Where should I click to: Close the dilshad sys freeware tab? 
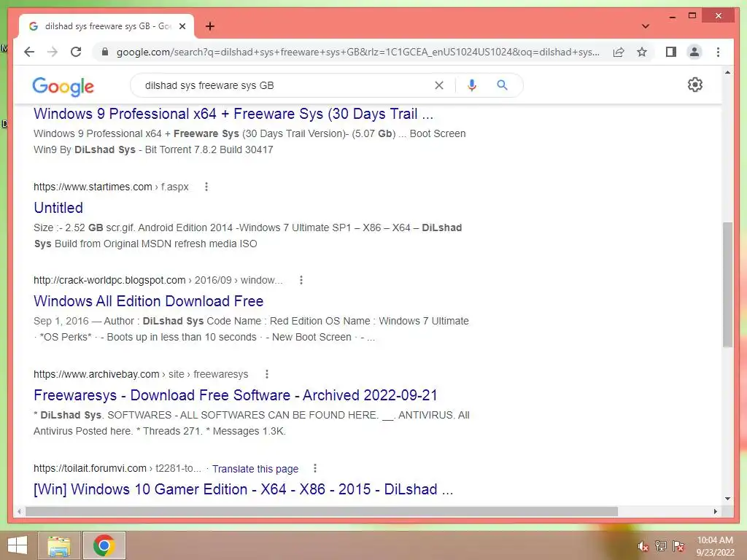point(182,26)
